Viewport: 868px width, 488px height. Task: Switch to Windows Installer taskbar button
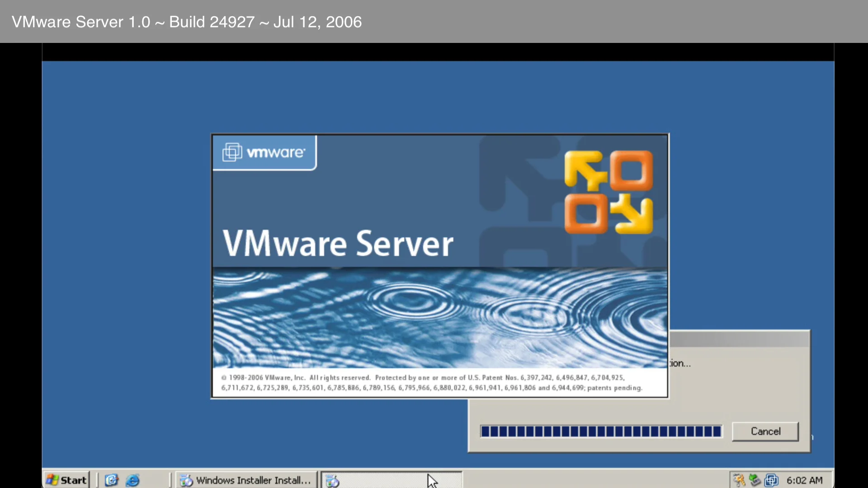click(246, 480)
